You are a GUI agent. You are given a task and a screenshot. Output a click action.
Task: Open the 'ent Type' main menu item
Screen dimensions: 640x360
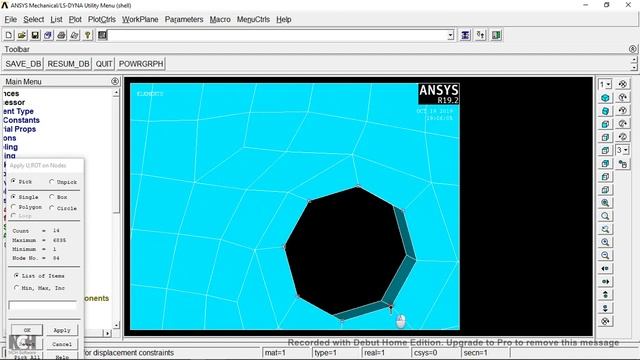18,111
